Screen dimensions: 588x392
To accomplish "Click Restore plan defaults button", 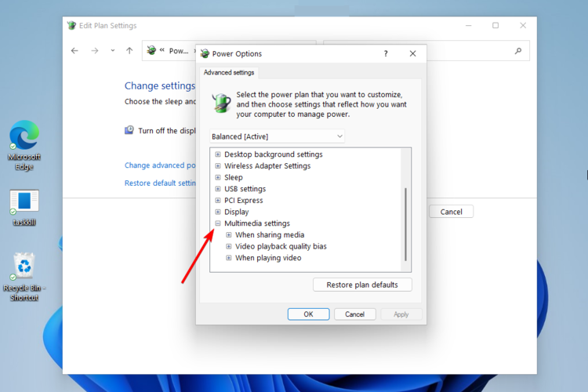I will [362, 285].
